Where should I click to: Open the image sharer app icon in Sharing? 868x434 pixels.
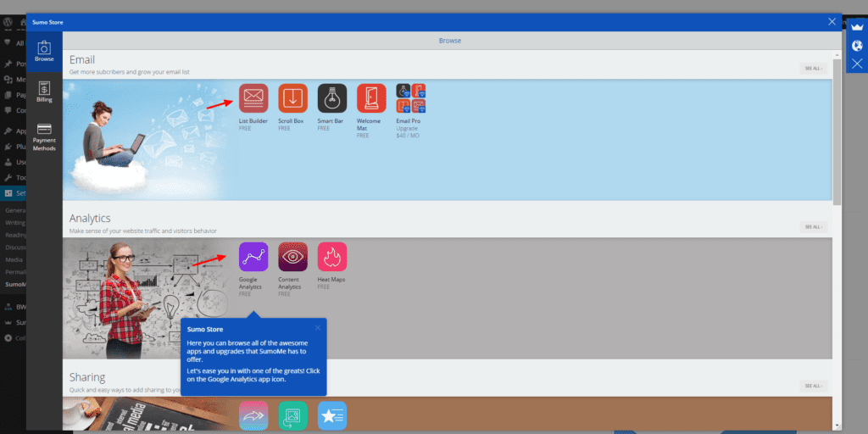point(292,415)
